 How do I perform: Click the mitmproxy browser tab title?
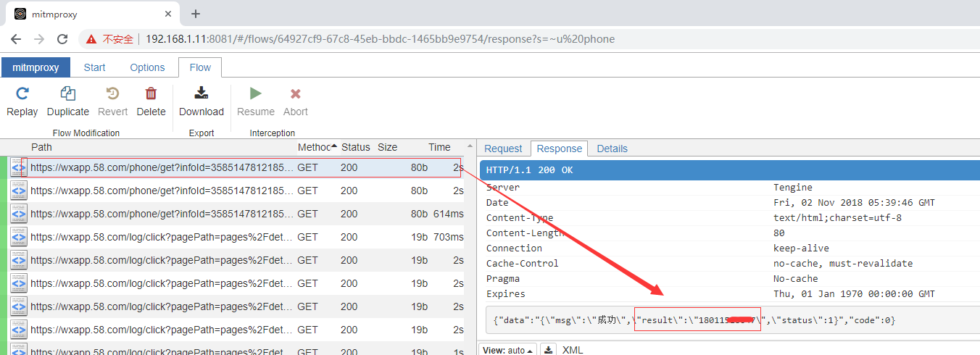coord(54,14)
